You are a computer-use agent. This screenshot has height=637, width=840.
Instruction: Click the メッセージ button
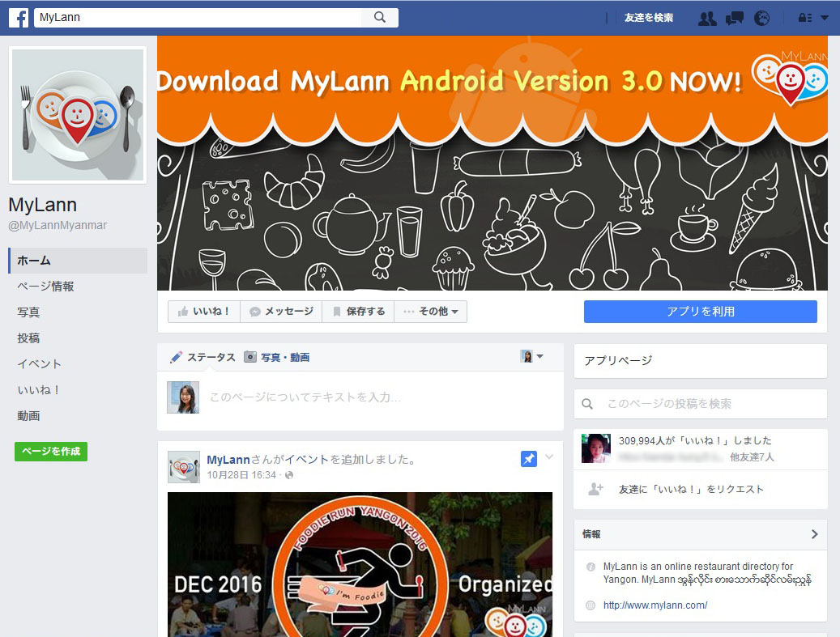pos(281,312)
